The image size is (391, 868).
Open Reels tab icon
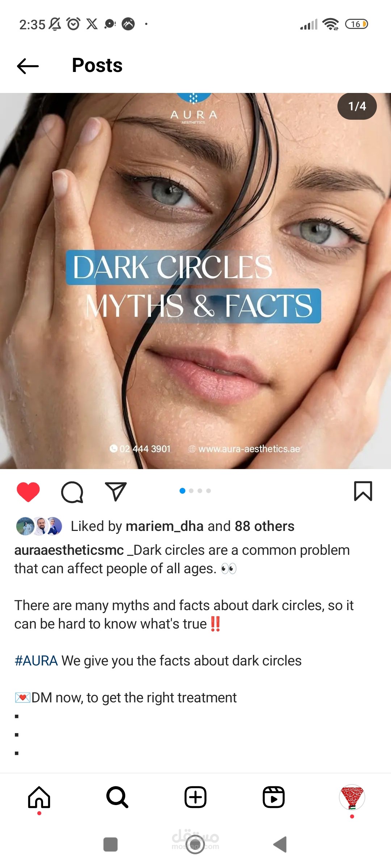(274, 797)
